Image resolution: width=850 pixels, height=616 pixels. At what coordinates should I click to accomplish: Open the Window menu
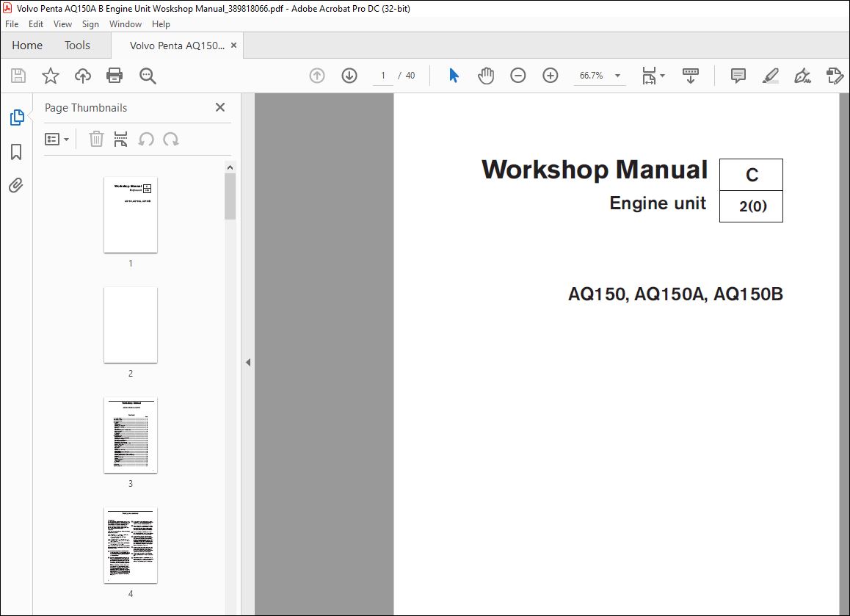(126, 23)
